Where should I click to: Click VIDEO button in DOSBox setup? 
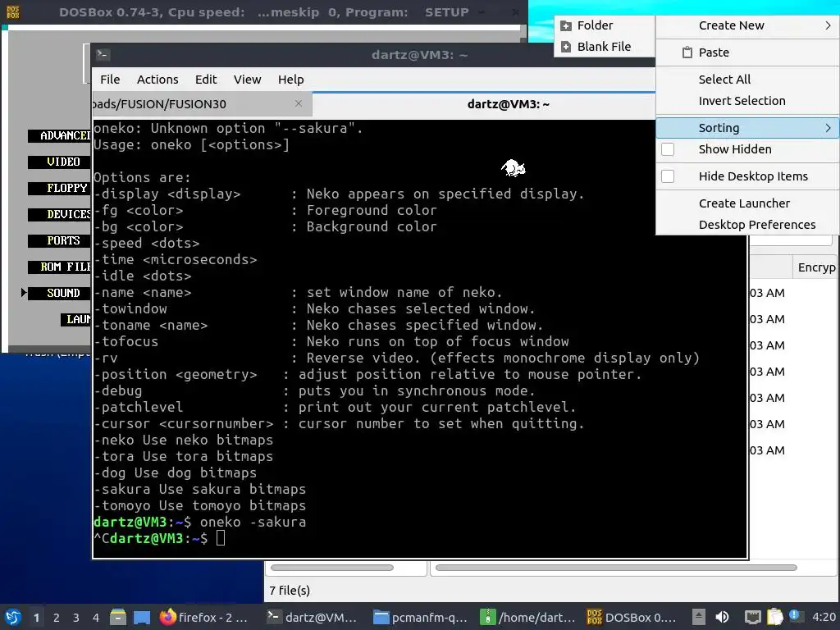coord(59,162)
